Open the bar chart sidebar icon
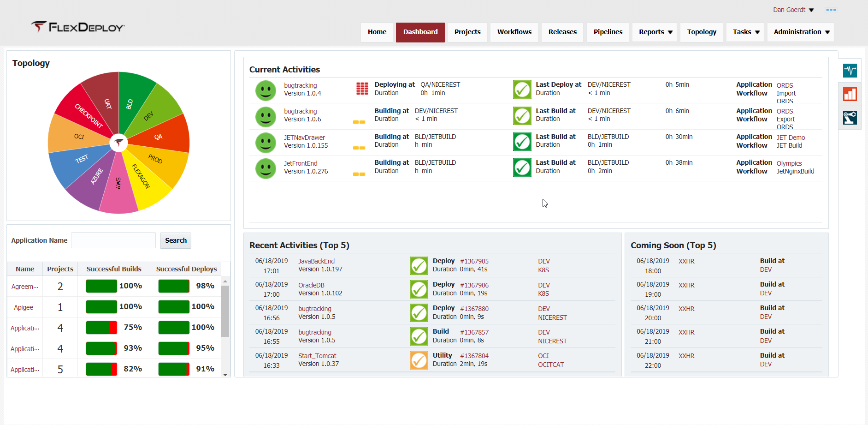The image size is (868, 425). click(x=850, y=94)
